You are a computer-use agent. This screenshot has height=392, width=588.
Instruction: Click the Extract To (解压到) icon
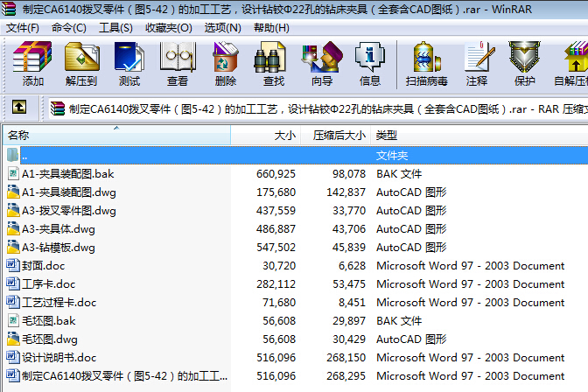tap(81, 57)
